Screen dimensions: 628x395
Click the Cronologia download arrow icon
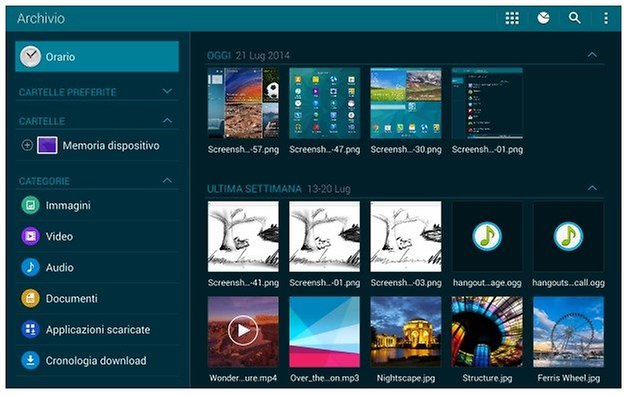tap(30, 361)
